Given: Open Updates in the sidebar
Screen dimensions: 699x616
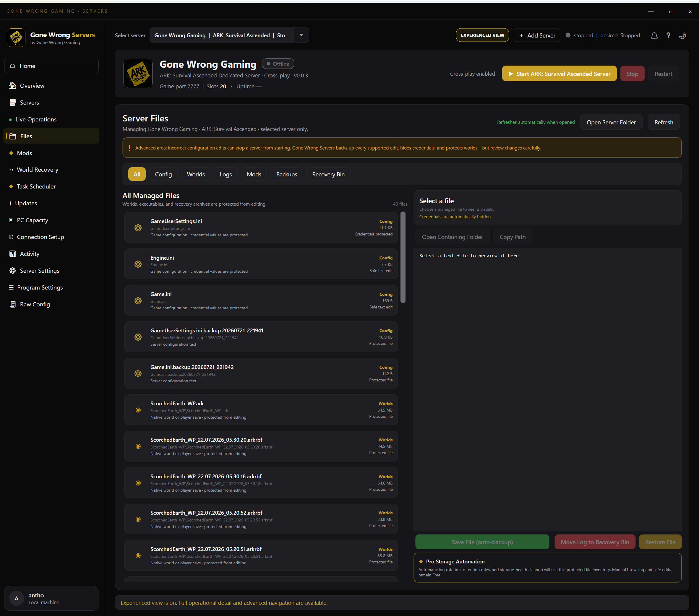Looking at the screenshot, I should [51, 203].
